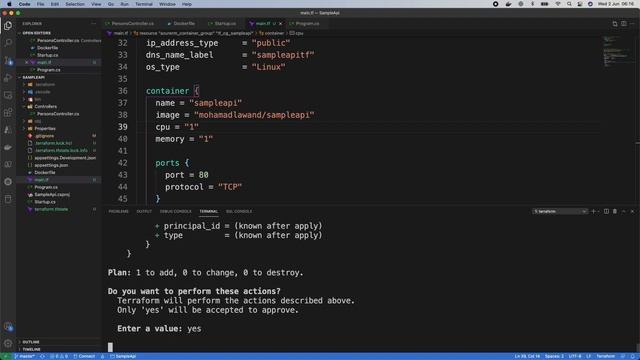Switch to the Output panel tab

(x=144, y=211)
